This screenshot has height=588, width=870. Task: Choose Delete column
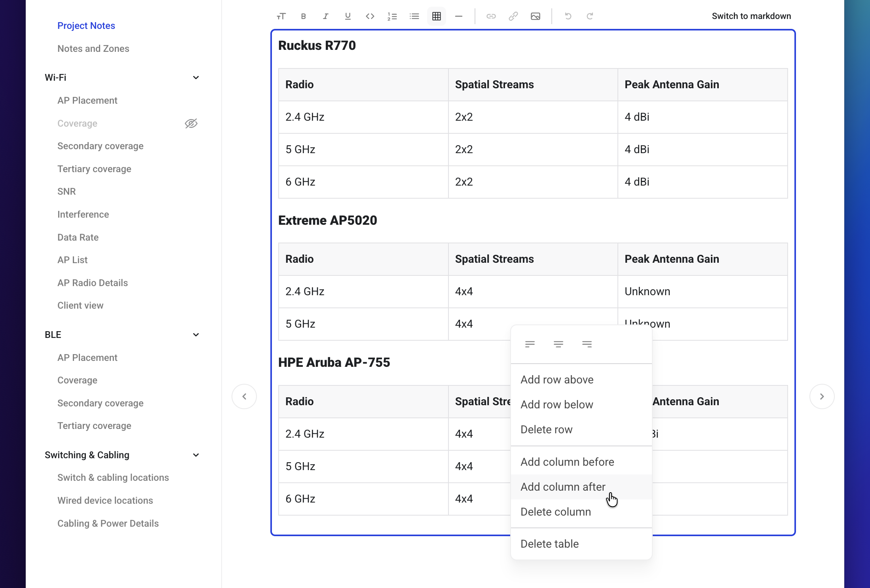click(581, 512)
